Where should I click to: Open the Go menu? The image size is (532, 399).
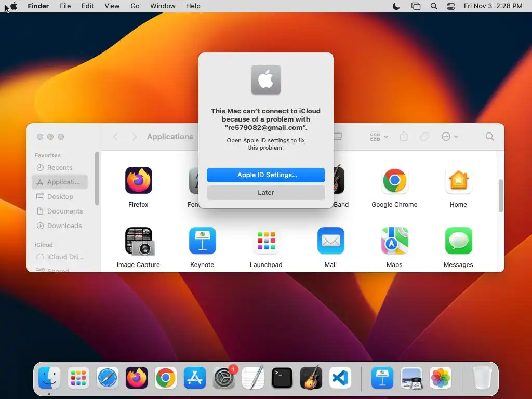click(x=135, y=6)
